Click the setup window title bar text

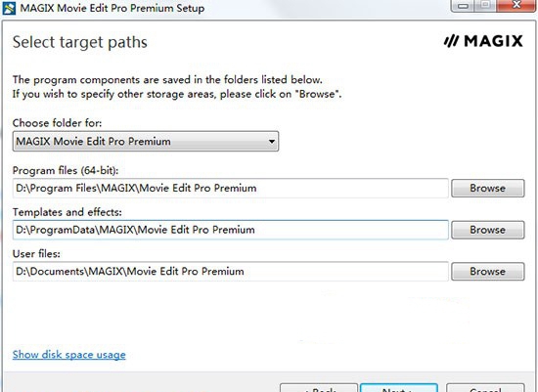pos(112,8)
